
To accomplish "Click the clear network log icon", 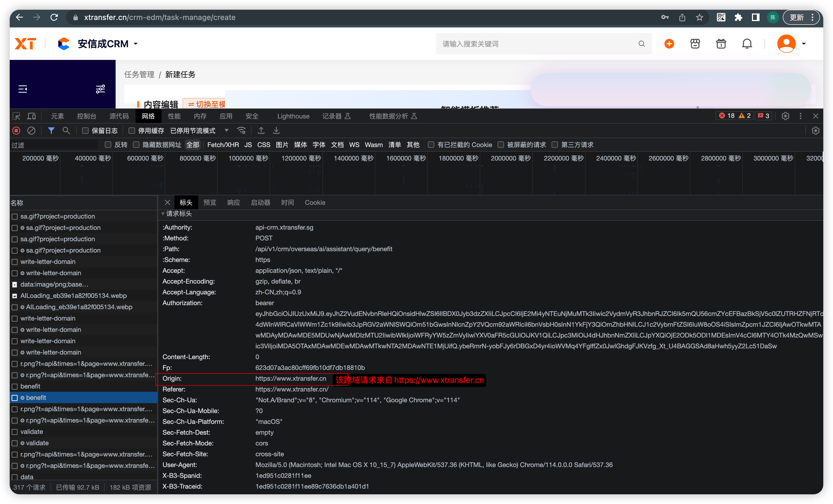I will (31, 130).
